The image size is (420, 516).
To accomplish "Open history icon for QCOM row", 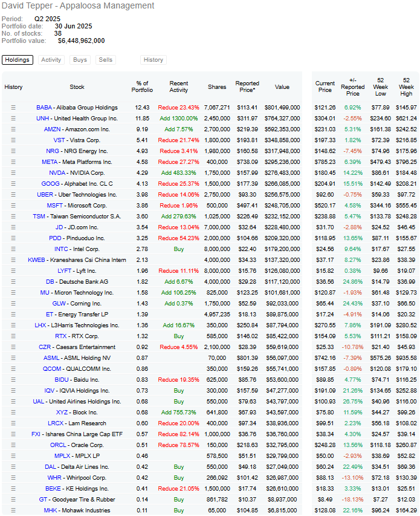I will tap(13, 368).
